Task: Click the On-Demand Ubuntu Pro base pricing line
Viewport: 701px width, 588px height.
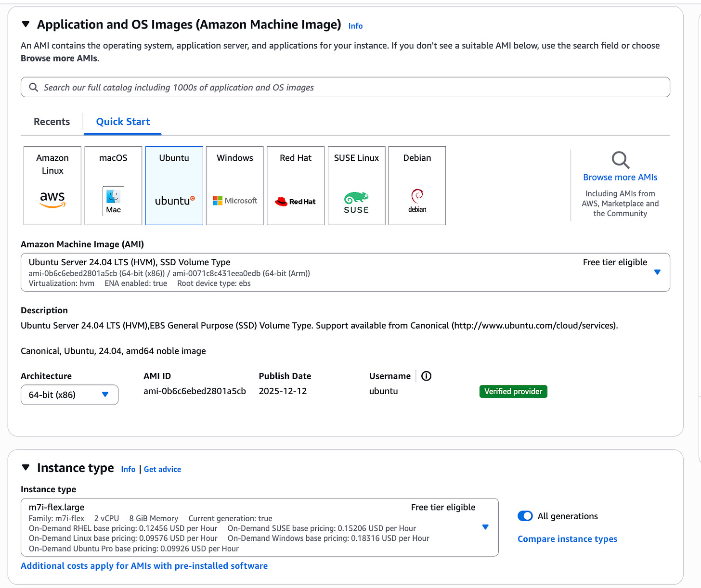Action: point(134,549)
